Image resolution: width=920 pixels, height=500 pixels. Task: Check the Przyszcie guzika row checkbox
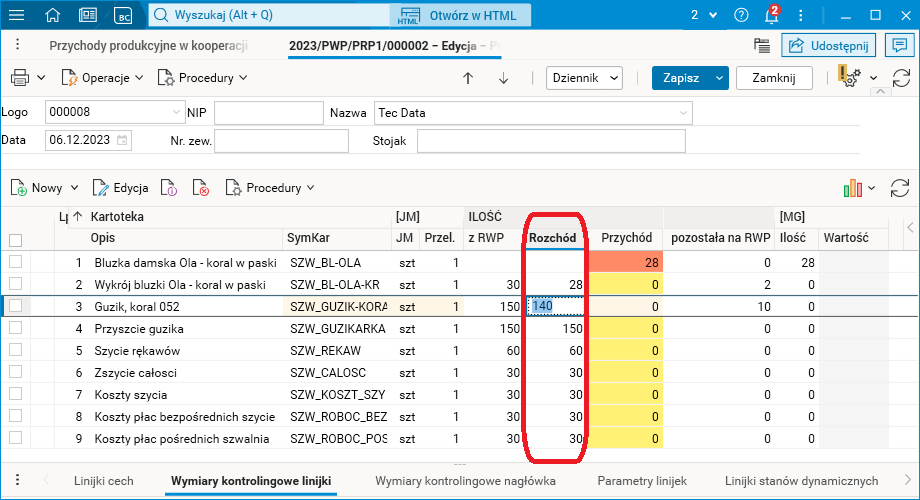(16, 328)
